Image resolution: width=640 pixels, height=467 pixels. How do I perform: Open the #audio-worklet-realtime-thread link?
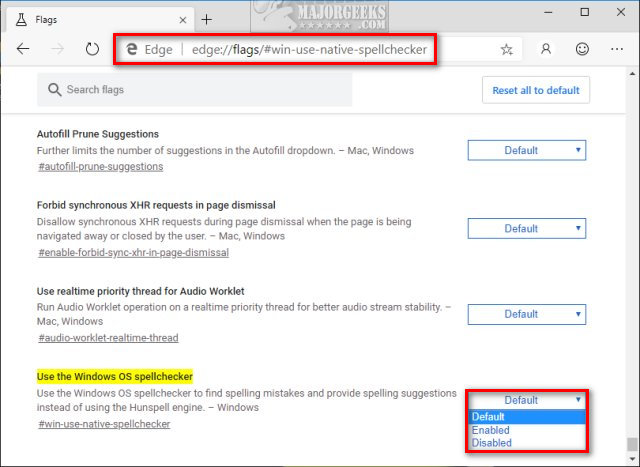click(108, 338)
